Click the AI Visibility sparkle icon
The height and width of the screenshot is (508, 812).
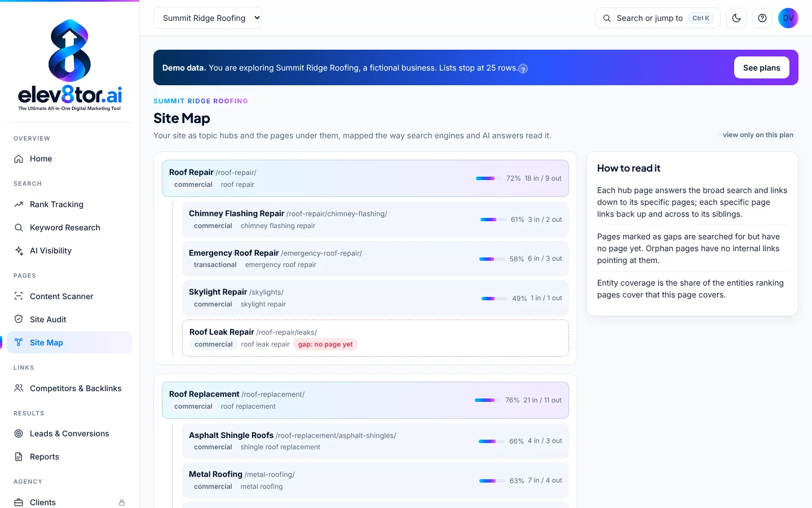19,251
